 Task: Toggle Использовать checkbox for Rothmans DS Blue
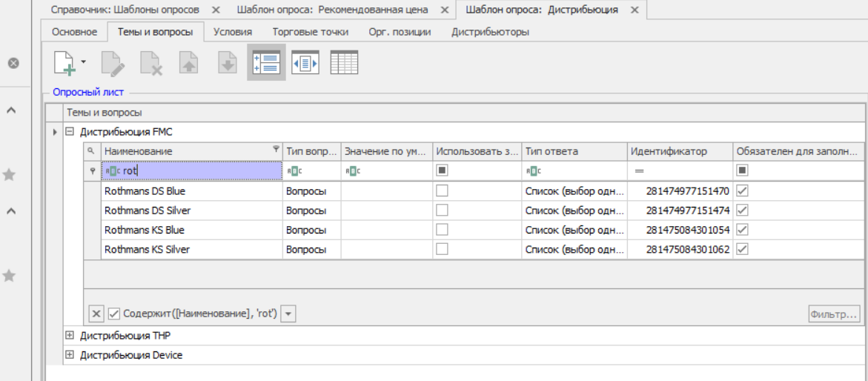click(442, 191)
